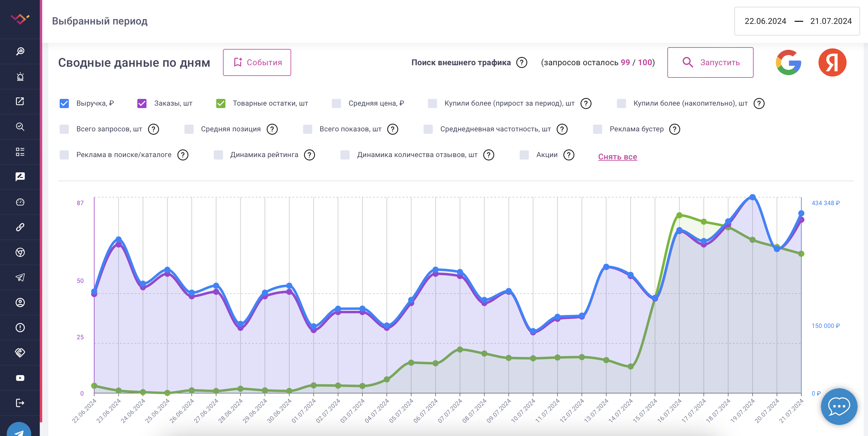Click the logout sidebar icon
Viewport: 868px width, 436px height.
[20, 403]
